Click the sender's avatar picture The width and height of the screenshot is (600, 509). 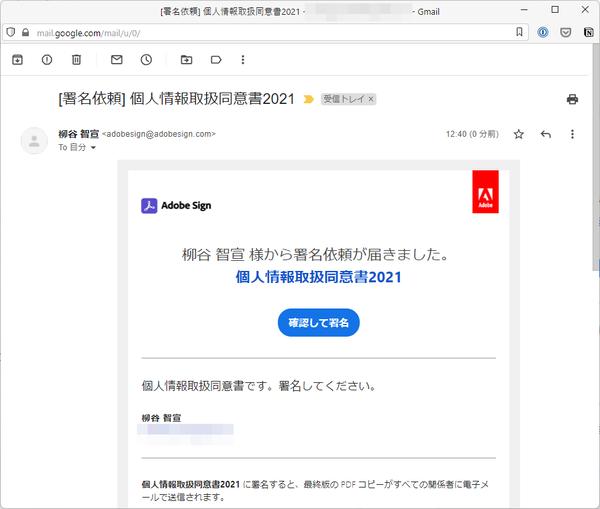tap(34, 140)
